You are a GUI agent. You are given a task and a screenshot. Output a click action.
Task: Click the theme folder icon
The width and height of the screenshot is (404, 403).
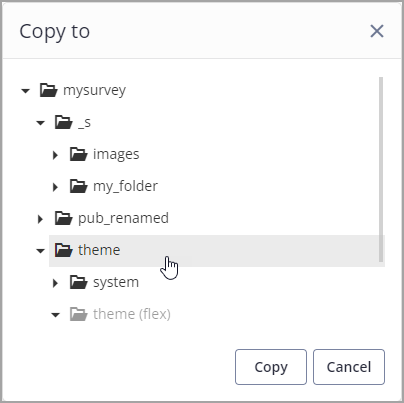pos(63,250)
